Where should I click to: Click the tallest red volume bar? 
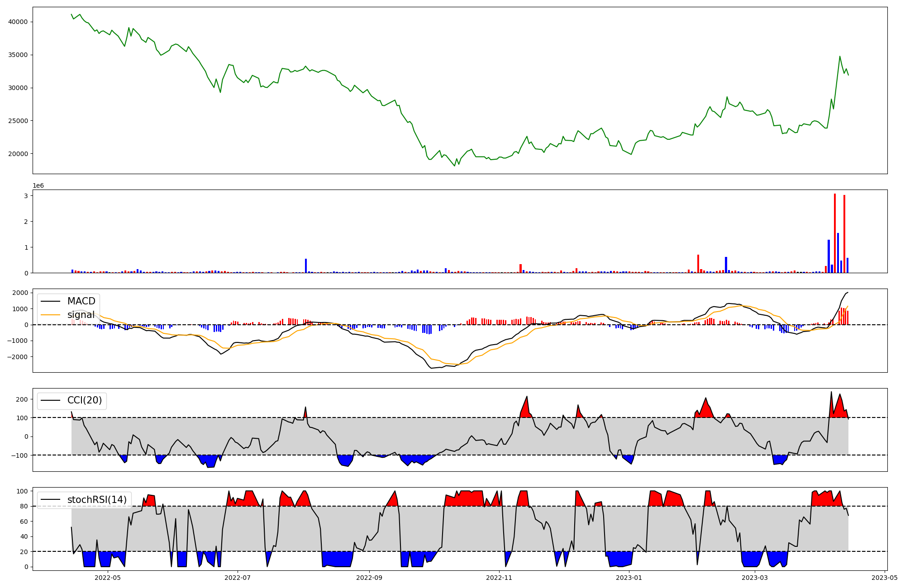[x=835, y=233]
